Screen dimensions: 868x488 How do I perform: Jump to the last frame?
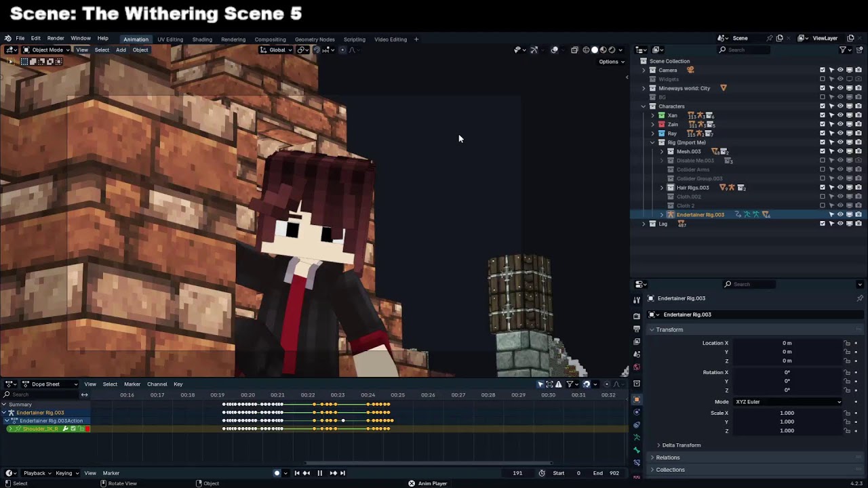(342, 473)
